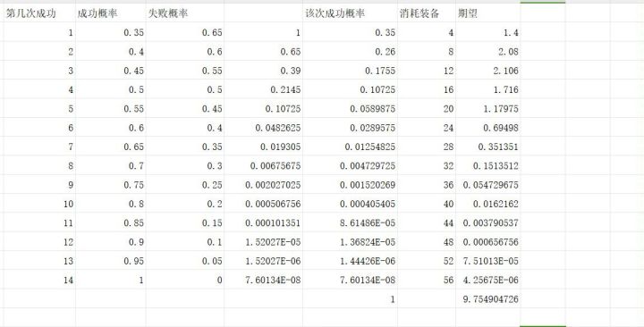Screen dimensions: 644x327
Task: Select the 成功概率 cell 0.95
Action: pos(111,261)
